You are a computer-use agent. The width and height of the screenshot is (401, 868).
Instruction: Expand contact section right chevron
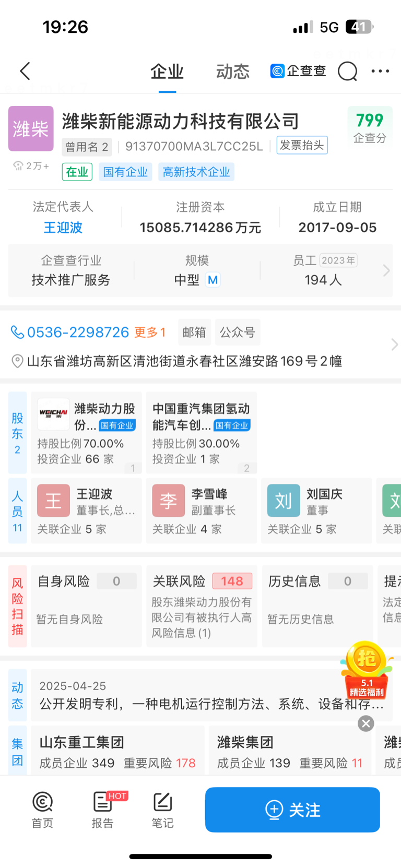[x=394, y=344]
